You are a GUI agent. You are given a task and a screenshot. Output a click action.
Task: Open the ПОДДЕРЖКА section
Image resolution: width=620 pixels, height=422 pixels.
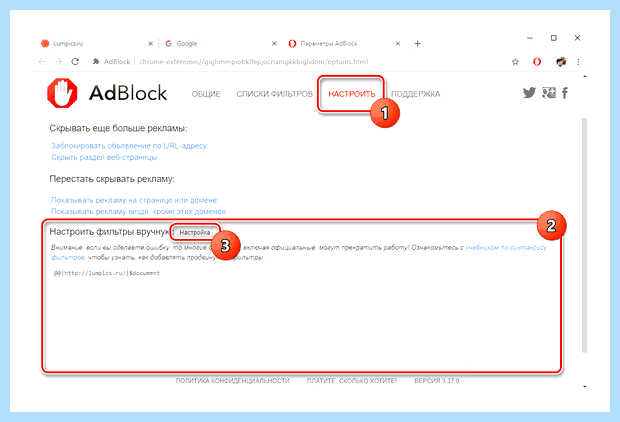click(x=416, y=94)
